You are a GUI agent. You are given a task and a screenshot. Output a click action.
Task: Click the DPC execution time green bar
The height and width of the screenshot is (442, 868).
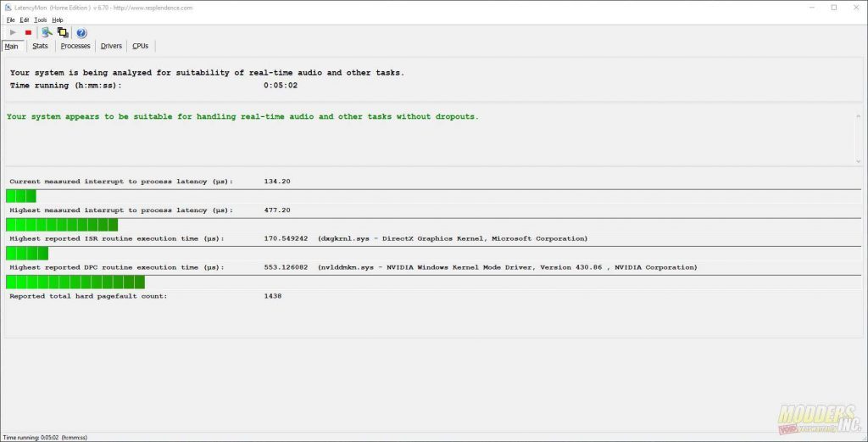pos(75,282)
